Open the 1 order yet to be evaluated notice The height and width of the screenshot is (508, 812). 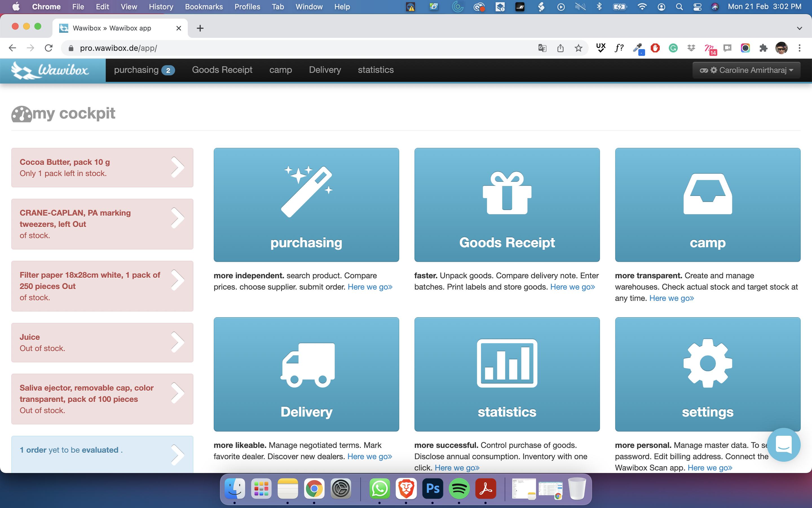click(102, 454)
